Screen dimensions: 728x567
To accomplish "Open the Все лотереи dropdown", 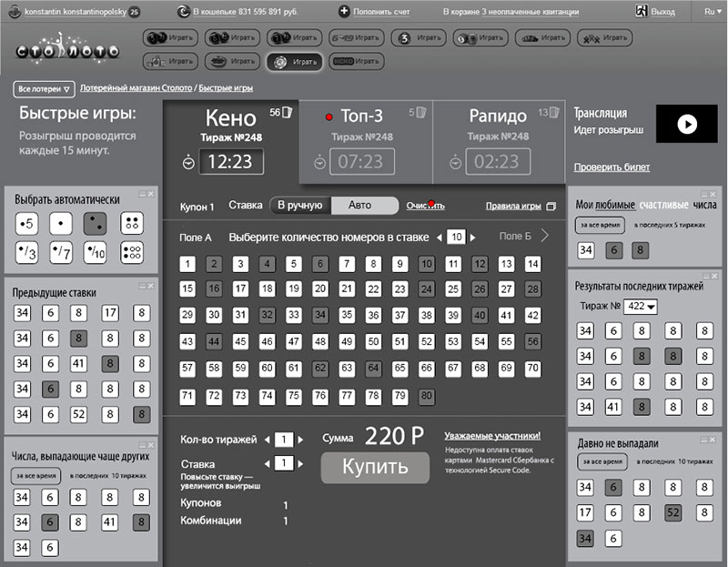I will pos(43,89).
